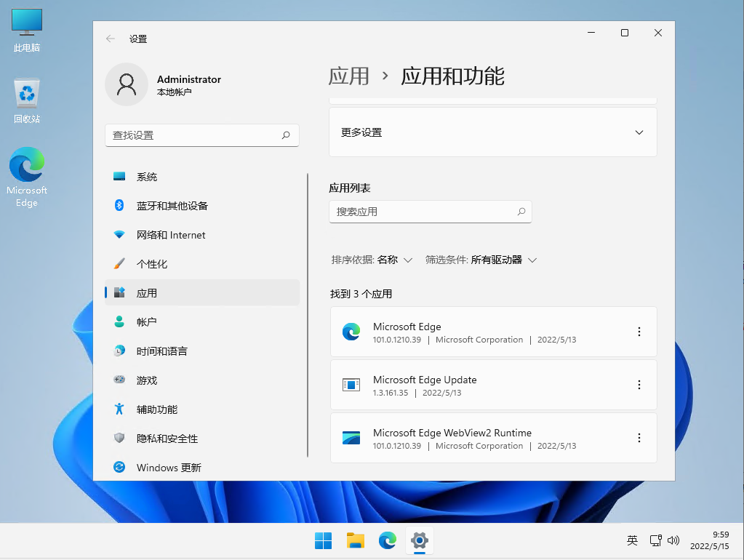Maximize the Settings window
744x560 pixels.
pyautogui.click(x=625, y=33)
